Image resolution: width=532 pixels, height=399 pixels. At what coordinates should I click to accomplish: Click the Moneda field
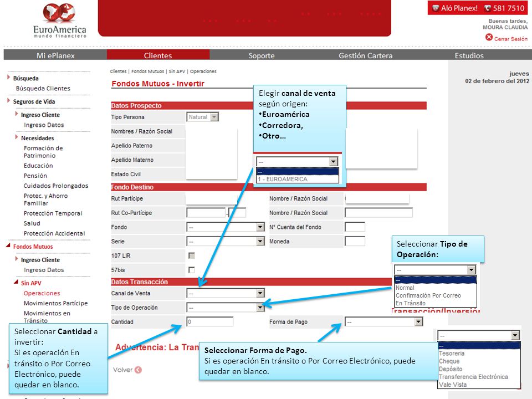point(355,241)
